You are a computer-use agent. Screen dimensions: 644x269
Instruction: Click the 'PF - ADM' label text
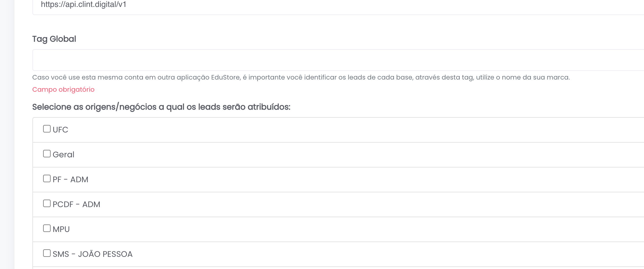point(71,180)
